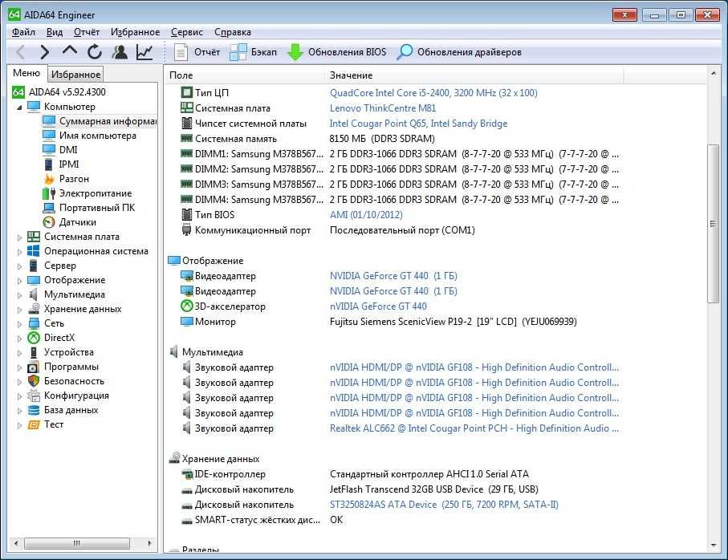Open Intel Cougar Point Q65 chipset link
This screenshot has width=728, height=560.
coord(418,124)
